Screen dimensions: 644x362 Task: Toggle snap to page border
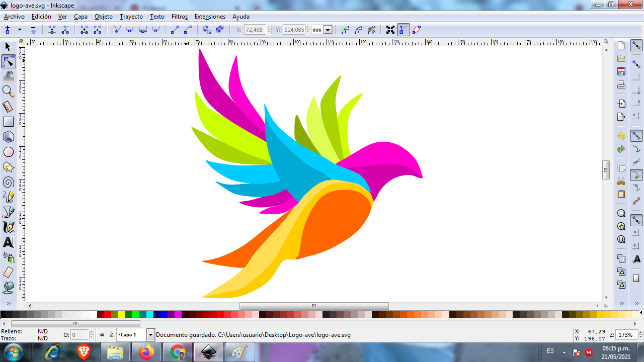[636, 278]
